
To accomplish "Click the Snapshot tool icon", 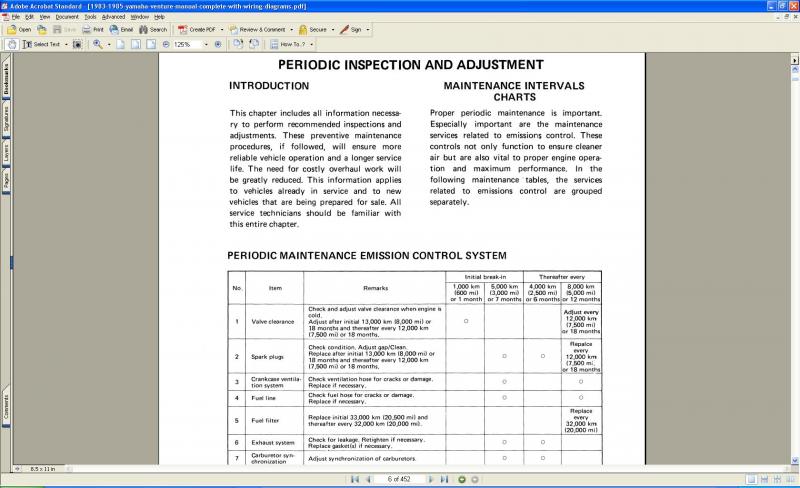I will click(76, 44).
